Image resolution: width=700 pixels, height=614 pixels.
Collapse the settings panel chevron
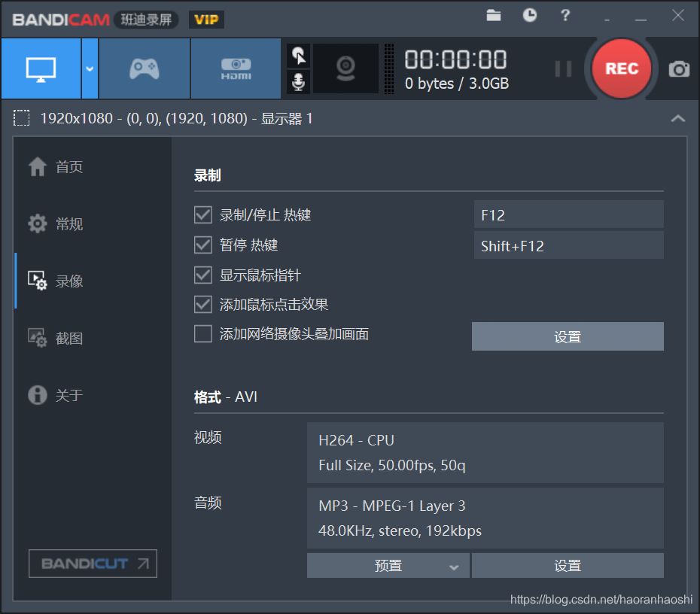coord(677,118)
